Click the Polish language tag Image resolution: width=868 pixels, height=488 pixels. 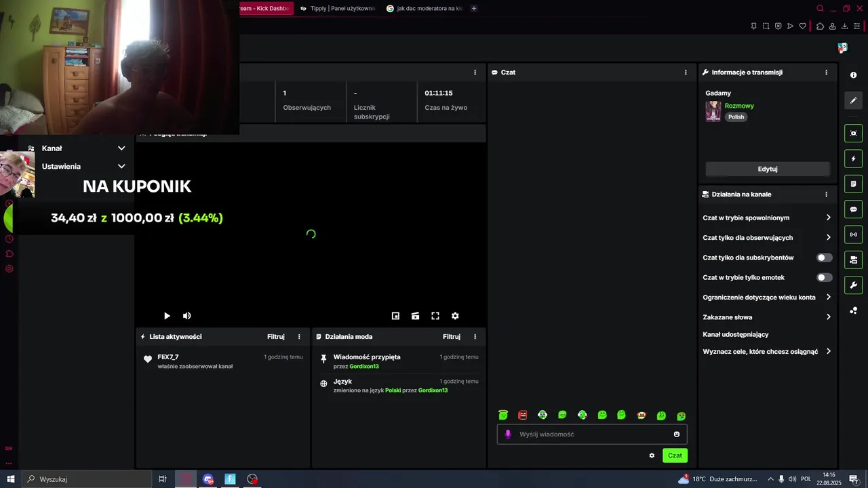pyautogui.click(x=736, y=117)
